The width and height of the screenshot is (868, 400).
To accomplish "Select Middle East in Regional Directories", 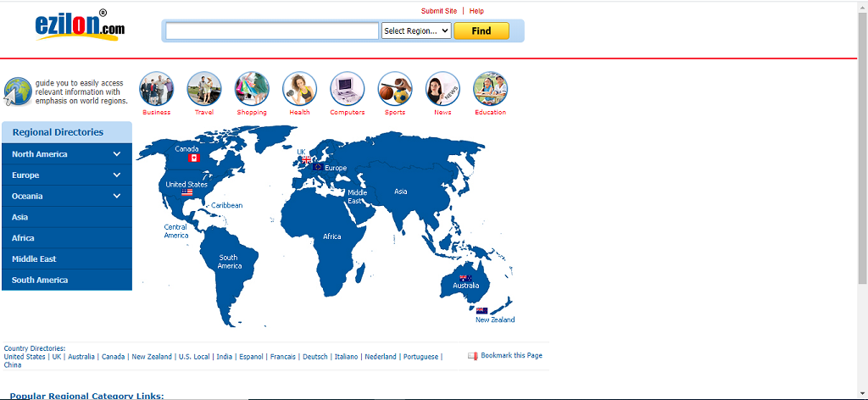I will 34,259.
